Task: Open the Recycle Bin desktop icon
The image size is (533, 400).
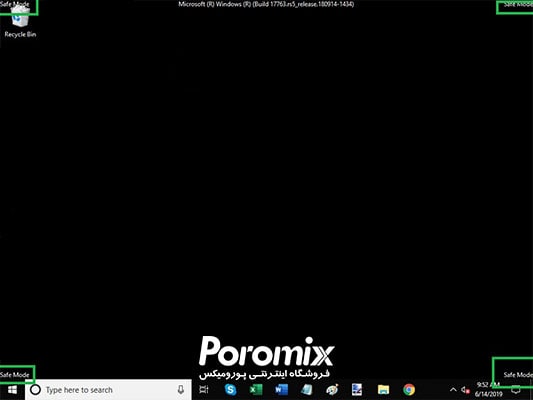Action: 20,22
